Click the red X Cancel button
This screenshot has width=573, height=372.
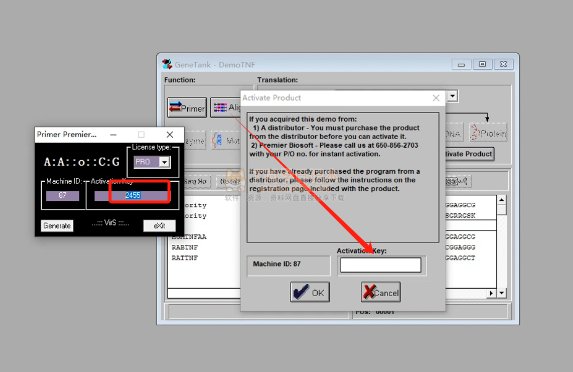pyautogui.click(x=381, y=292)
